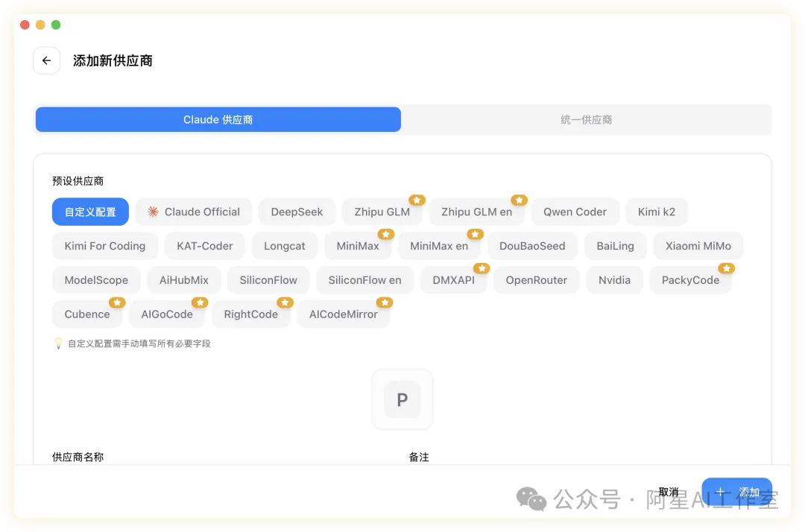Choose the OpenRouter preset
This screenshot has height=532, width=805.
pos(536,280)
